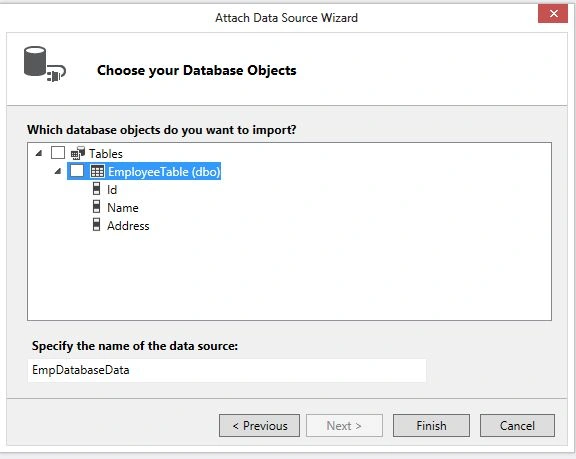
Task: Select the Name column entry
Action: 123,208
